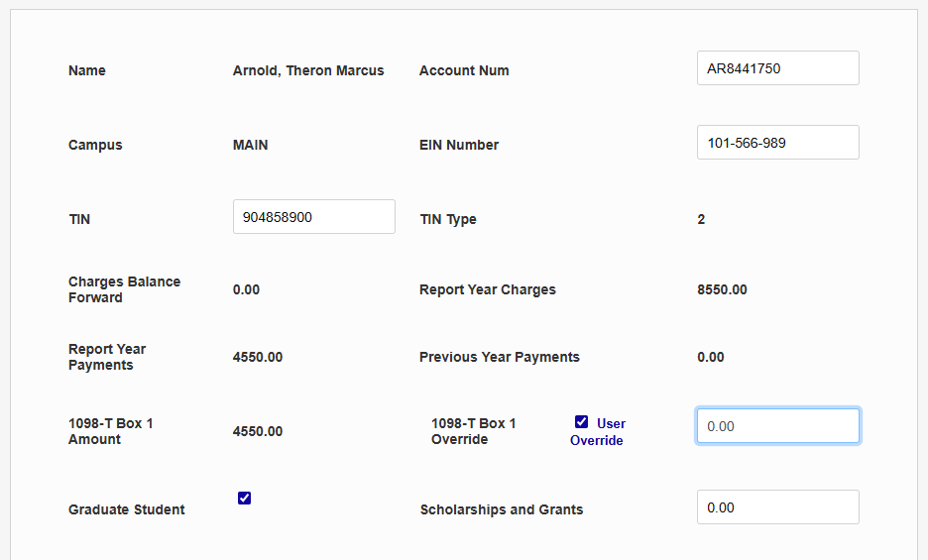928x560 pixels.
Task: Select the 1098-T Box 1 Override amount field
Action: 777,426
